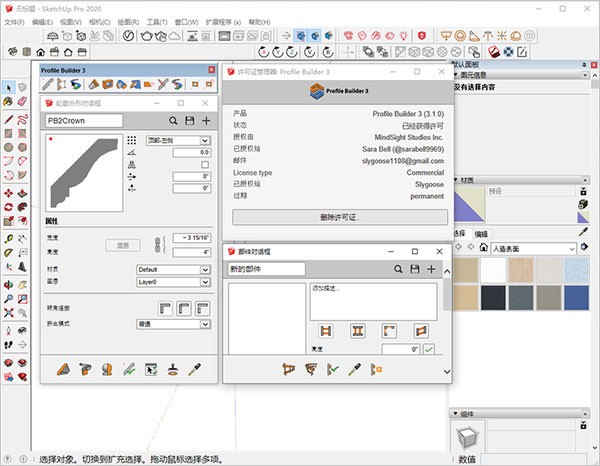600x466 pixels.
Task: Open the 工具(T) menu
Action: [x=156, y=20]
